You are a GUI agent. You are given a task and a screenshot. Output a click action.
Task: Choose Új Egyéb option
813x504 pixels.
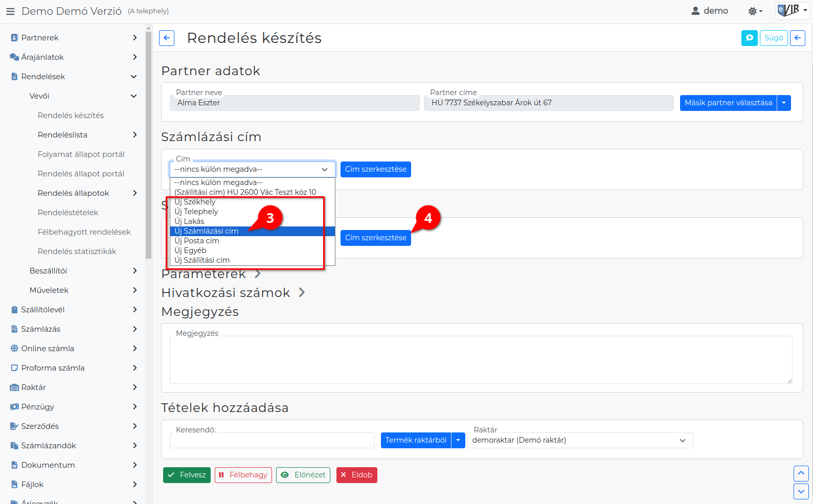[x=253, y=250]
